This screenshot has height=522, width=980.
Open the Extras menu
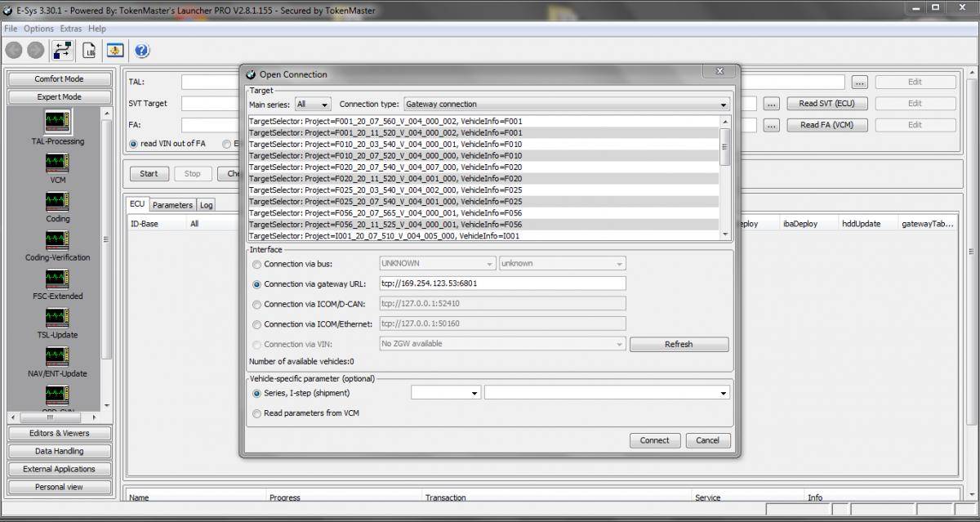(x=71, y=29)
